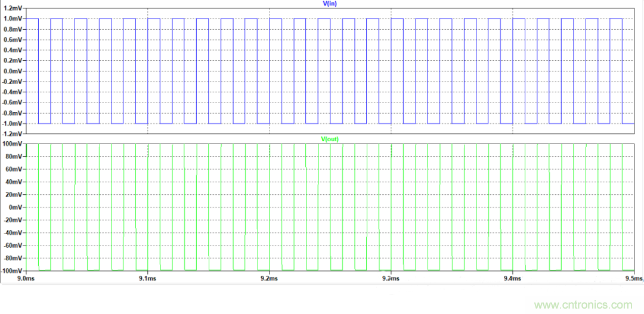Click the 1.2mV label on upper axis
Image resolution: width=644 pixels, height=314 pixels.
[x=12, y=8]
